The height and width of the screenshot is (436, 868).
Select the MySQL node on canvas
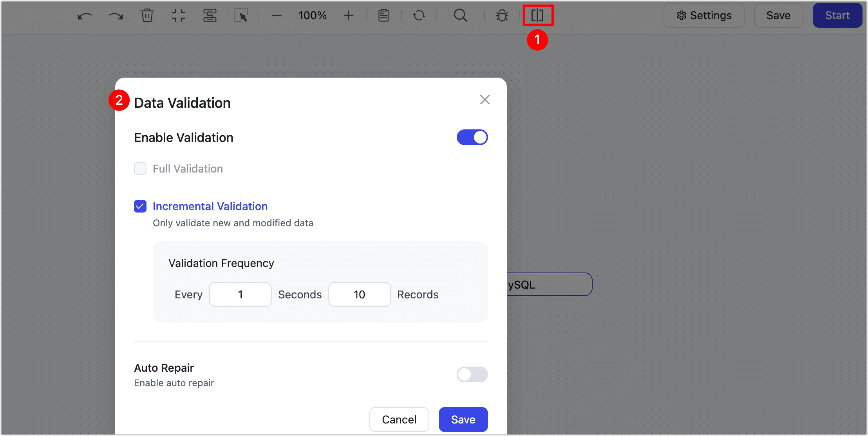click(x=550, y=284)
